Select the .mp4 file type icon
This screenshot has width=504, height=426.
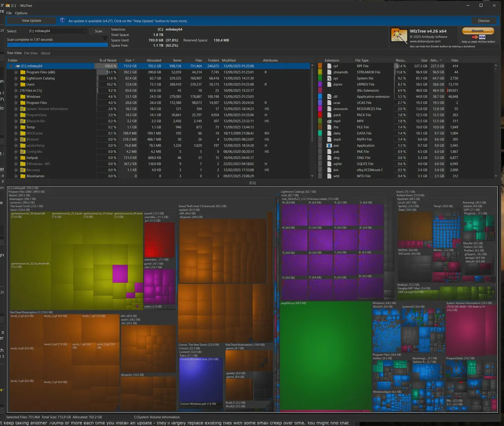[329, 121]
